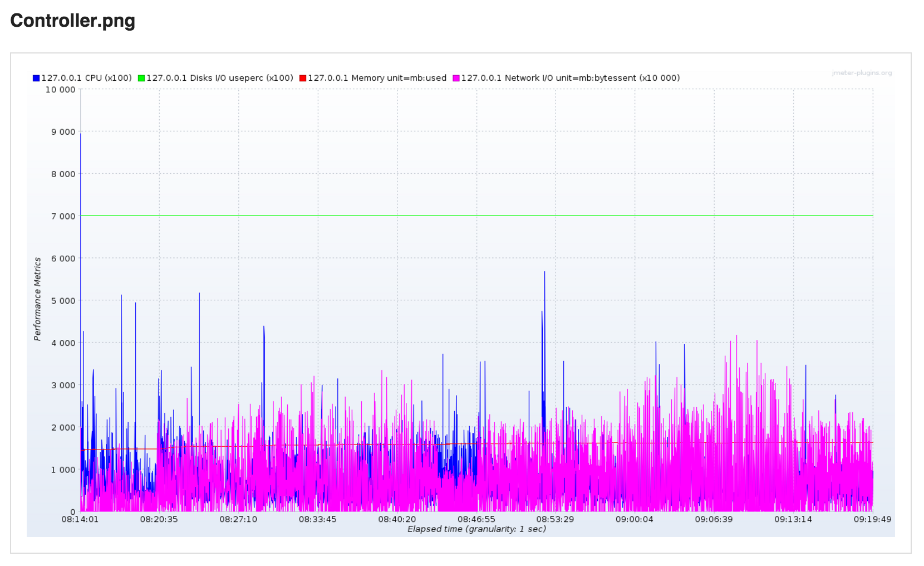Click the 08:46:55 time label
This screenshot has width=924, height=566.
click(476, 519)
